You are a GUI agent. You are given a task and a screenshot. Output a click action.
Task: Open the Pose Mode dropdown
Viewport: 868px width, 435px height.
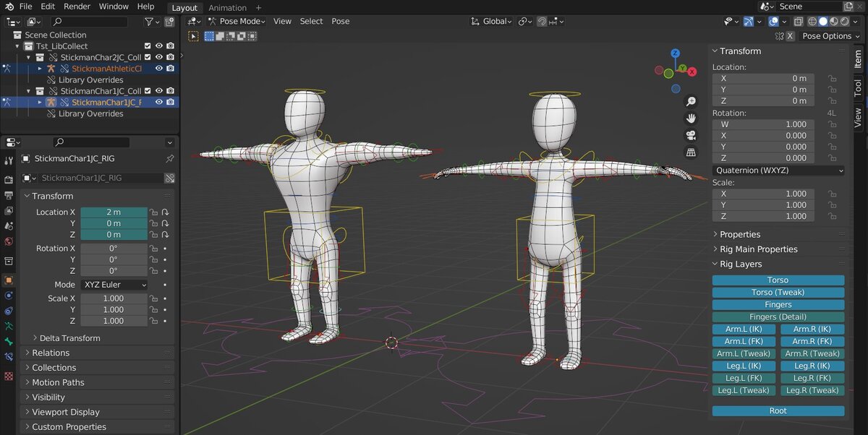click(x=237, y=21)
